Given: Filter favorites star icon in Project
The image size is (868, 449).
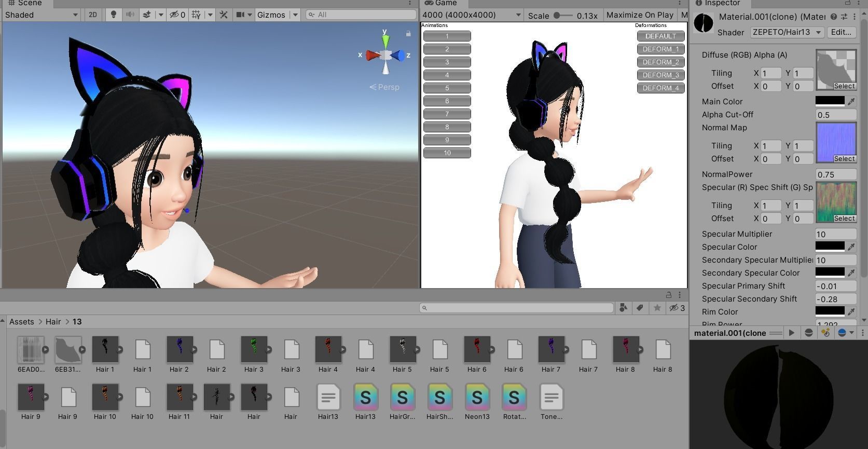Looking at the screenshot, I should coord(657,308).
